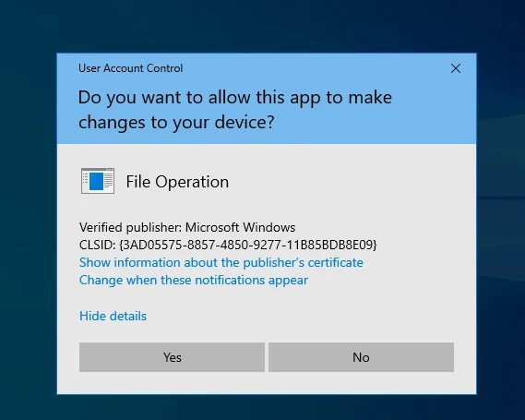Click the "CLSID:" label
525x420 pixels.
pos(97,245)
